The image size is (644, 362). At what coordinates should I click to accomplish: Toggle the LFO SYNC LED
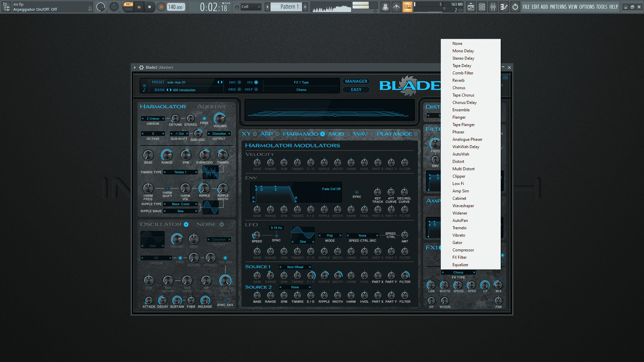click(x=276, y=236)
